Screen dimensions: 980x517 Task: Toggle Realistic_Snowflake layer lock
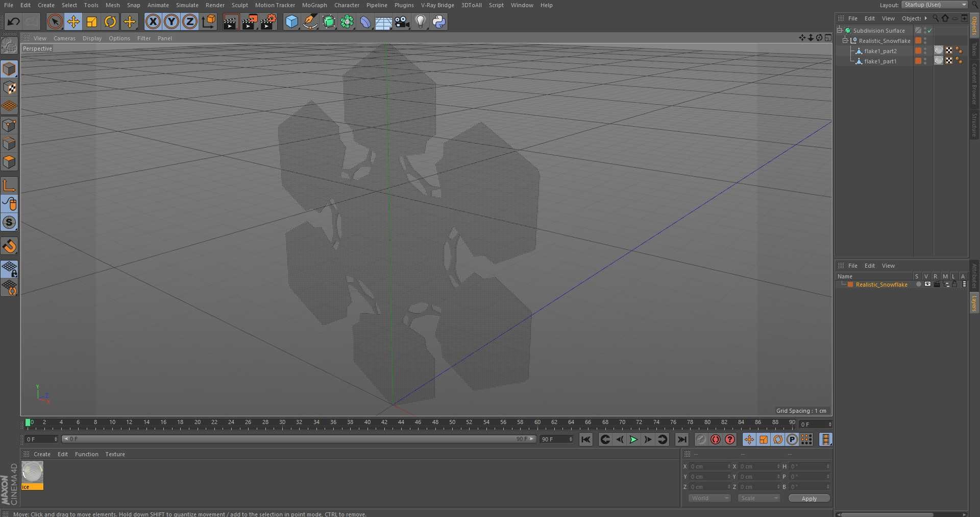[954, 284]
